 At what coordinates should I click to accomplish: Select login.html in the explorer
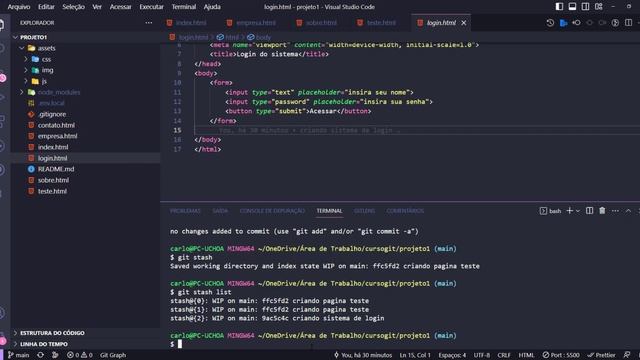click(x=52, y=158)
